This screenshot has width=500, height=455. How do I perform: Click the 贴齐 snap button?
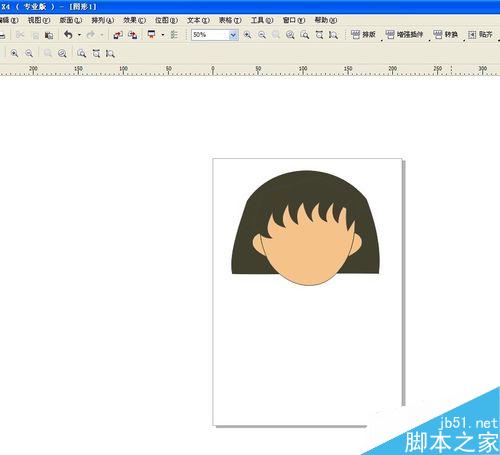click(x=480, y=34)
